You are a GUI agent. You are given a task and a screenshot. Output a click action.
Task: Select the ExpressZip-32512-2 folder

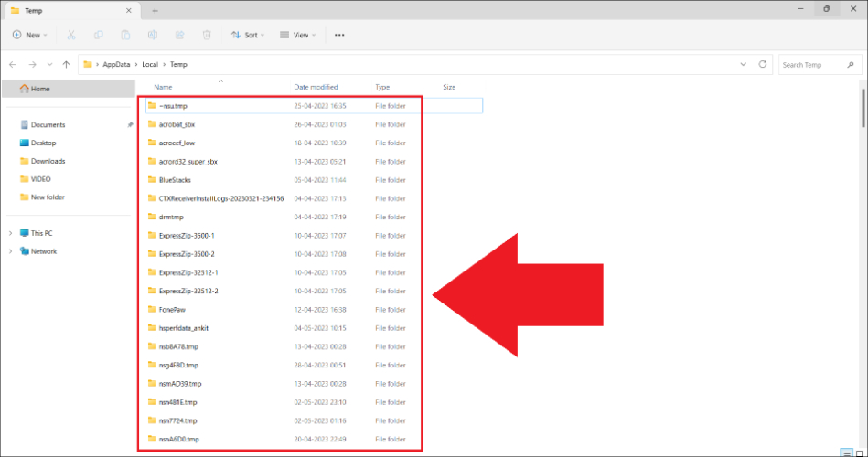pos(188,291)
